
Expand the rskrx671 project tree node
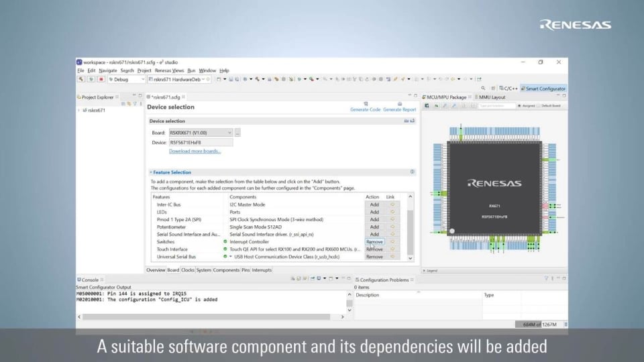78,110
